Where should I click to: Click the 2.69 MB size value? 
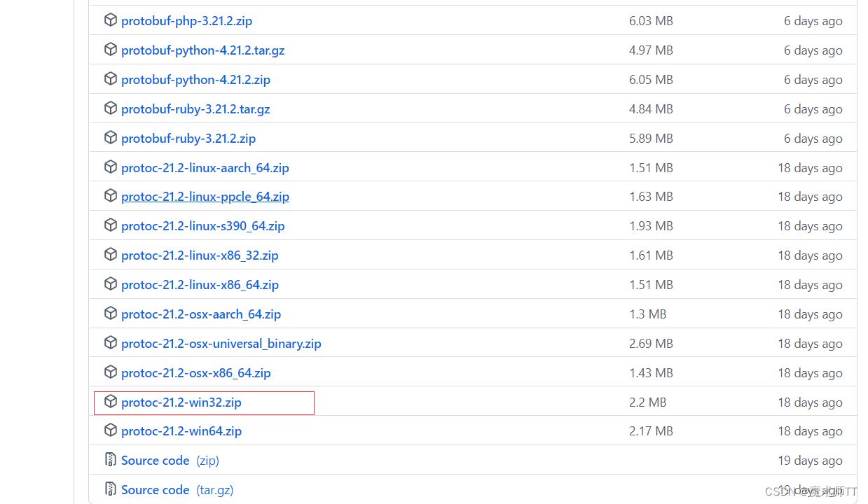tap(651, 344)
